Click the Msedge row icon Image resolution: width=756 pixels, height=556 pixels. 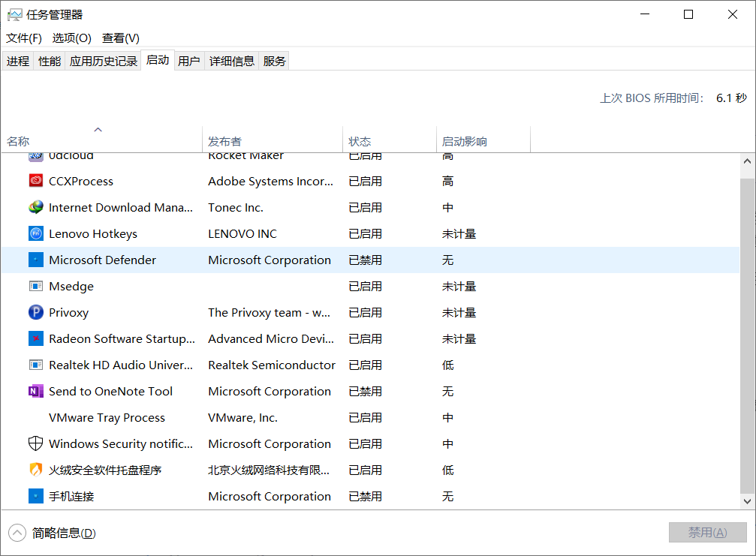[x=36, y=286]
